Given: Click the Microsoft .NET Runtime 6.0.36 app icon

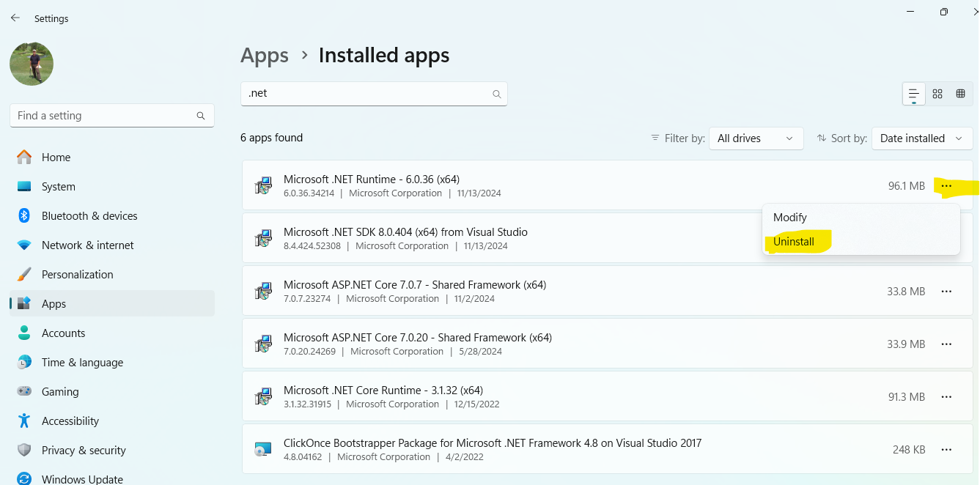Looking at the screenshot, I should click(x=262, y=186).
